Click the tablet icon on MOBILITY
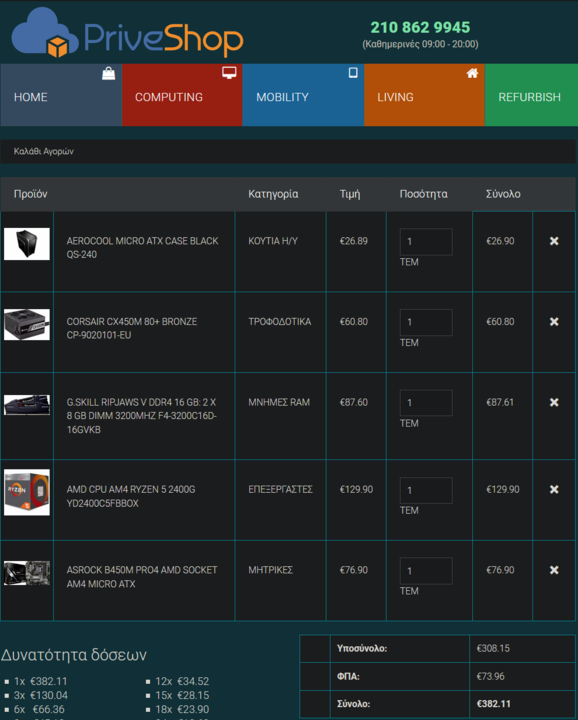578x720 pixels. pos(353,73)
